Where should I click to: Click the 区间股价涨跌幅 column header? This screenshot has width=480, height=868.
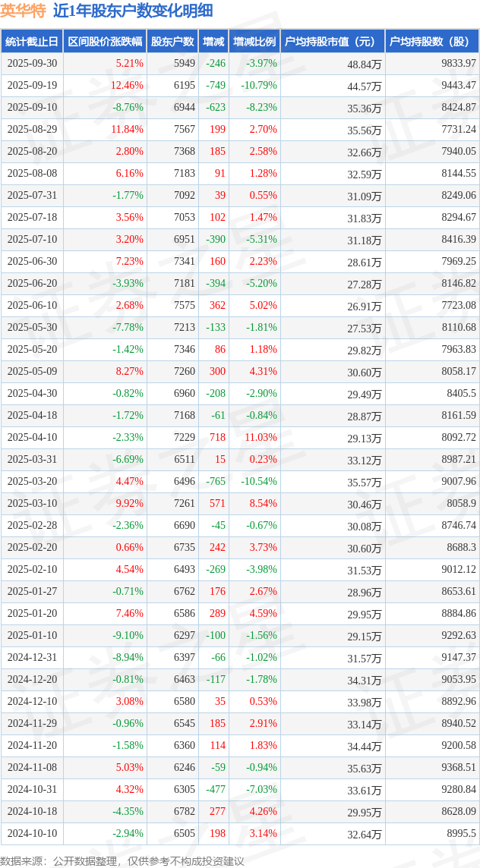tap(104, 42)
